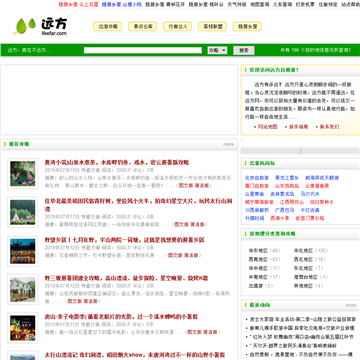This screenshot has height=360, width=360.
Task: Open 新手指南 in the welcome box
Action: pos(298,127)
